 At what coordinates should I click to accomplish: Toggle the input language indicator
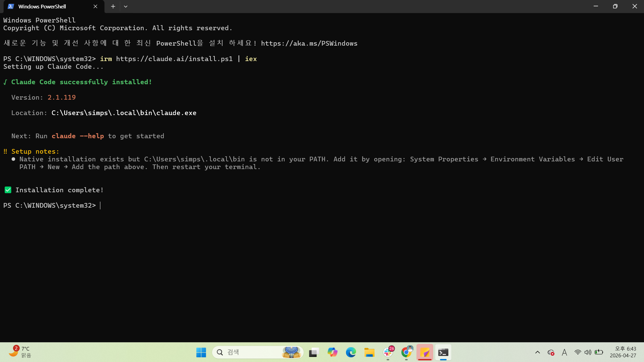pos(564,352)
